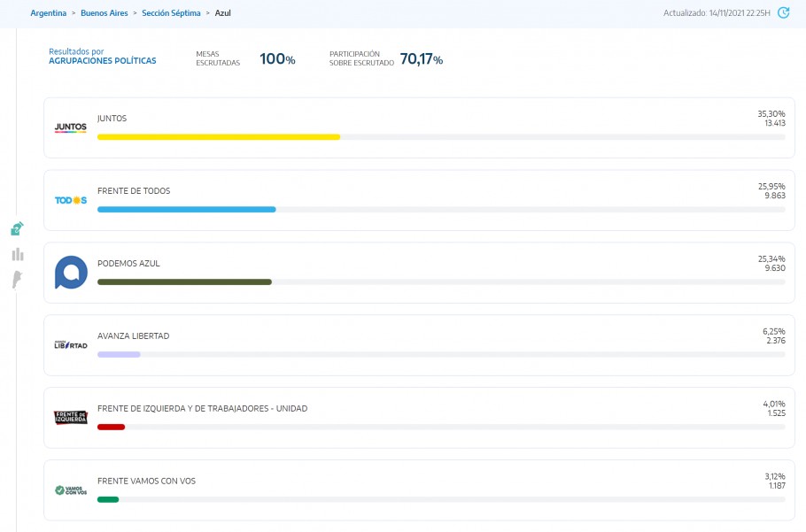
Task: Click the 3,12% percentage value
Action: (775, 476)
